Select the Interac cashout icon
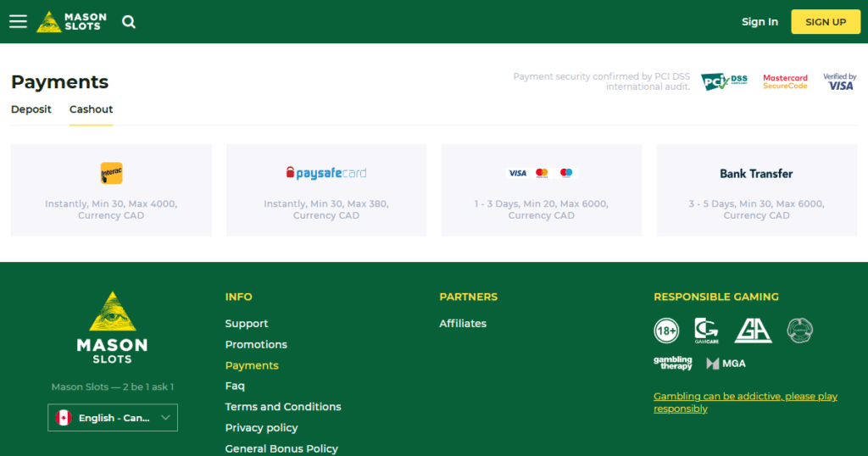 111,173
